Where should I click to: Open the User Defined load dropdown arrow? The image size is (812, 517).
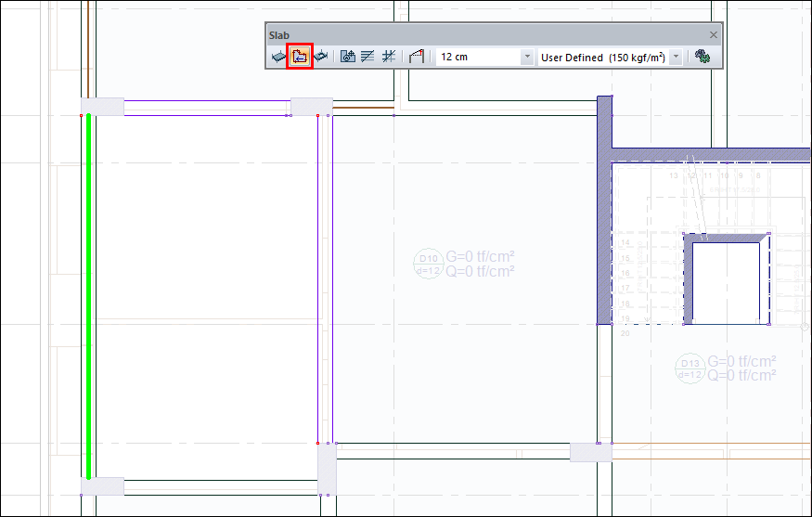tap(676, 58)
